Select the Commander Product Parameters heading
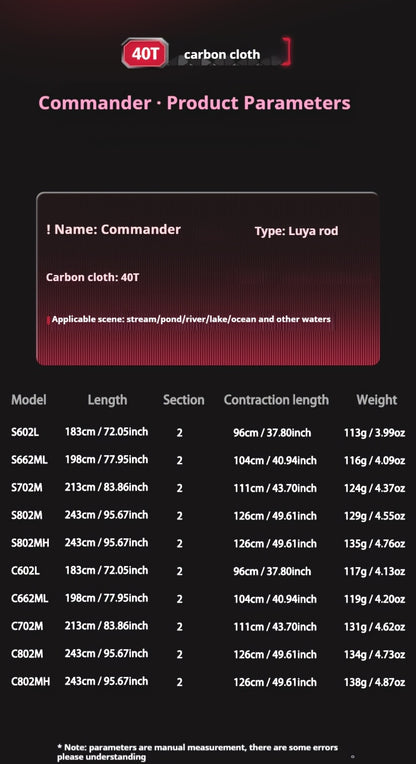The width and height of the screenshot is (416, 764). 194,103
